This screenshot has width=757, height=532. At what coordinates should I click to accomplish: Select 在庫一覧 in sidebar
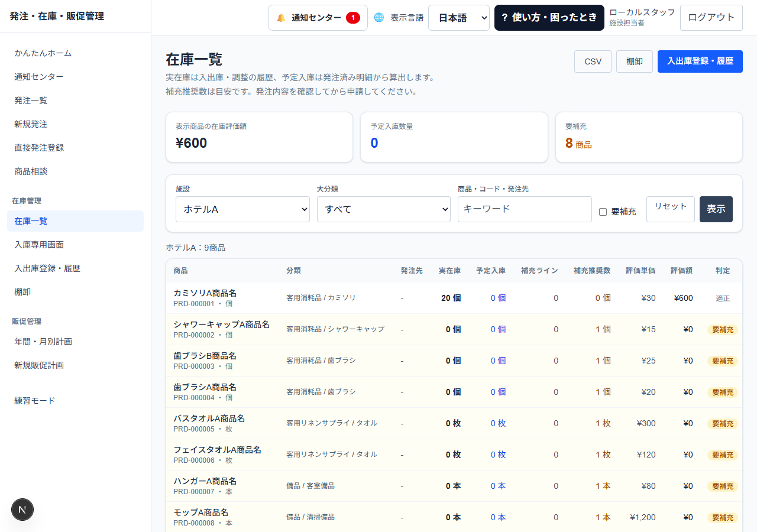75,221
